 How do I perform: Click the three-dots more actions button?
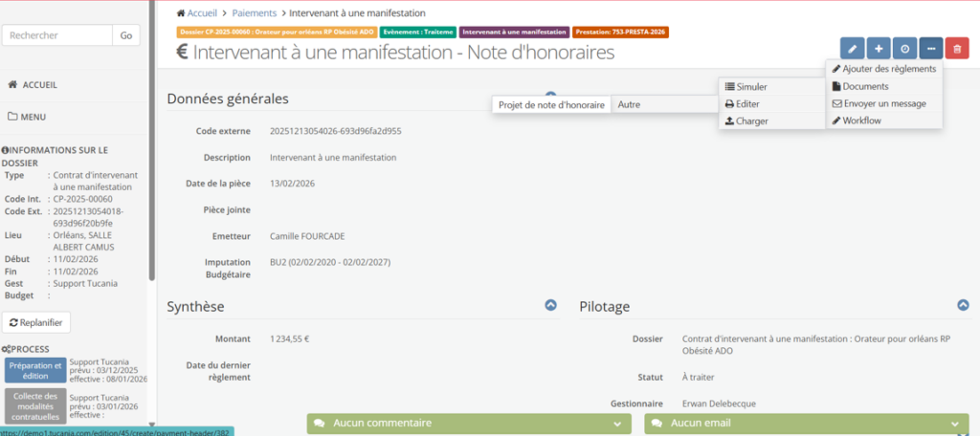[x=931, y=49]
